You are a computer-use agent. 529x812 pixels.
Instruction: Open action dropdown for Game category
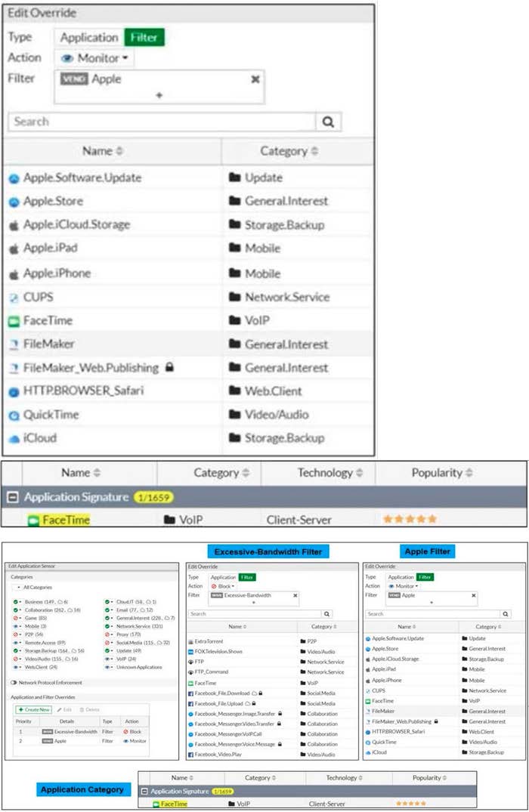coord(17,619)
